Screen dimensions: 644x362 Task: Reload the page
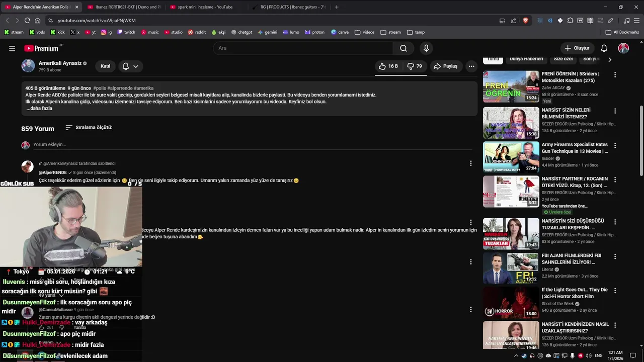tap(27, 21)
